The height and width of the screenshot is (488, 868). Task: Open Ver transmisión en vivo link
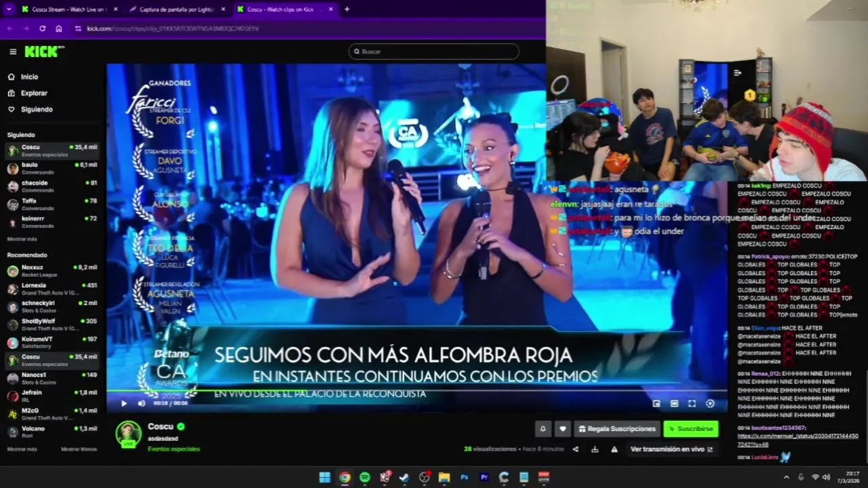671,449
